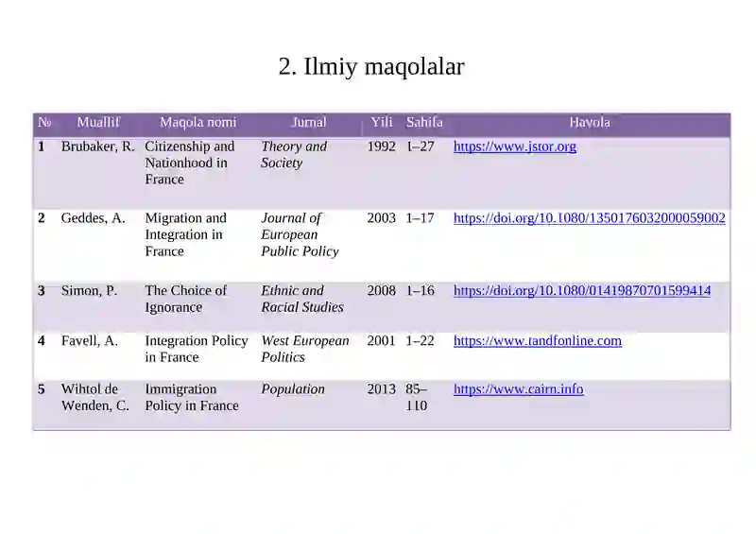Click row number '1' in the table
Viewport: 756px width, 534px height.
[42, 146]
